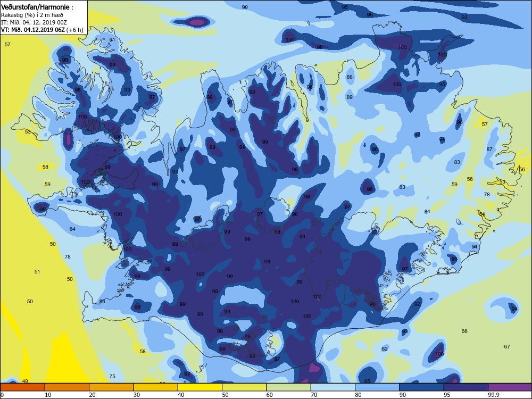The width and height of the screenshot is (532, 399).
Task: Click the purple legend swatch above 99.9
Action: (510, 387)
